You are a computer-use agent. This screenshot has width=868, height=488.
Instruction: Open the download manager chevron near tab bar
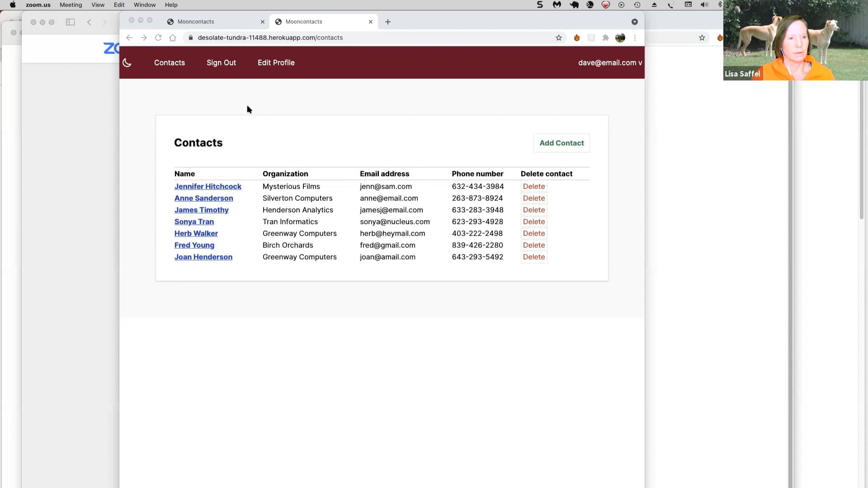pyautogui.click(x=635, y=22)
